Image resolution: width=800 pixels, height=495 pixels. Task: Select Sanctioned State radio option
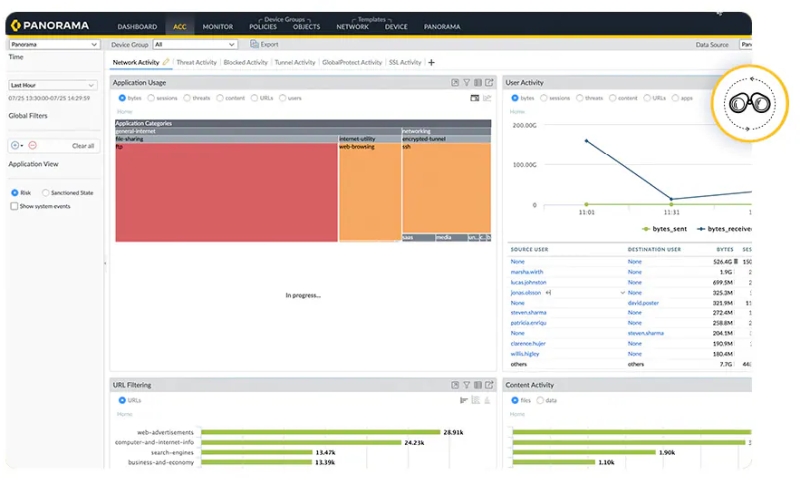(x=45, y=193)
